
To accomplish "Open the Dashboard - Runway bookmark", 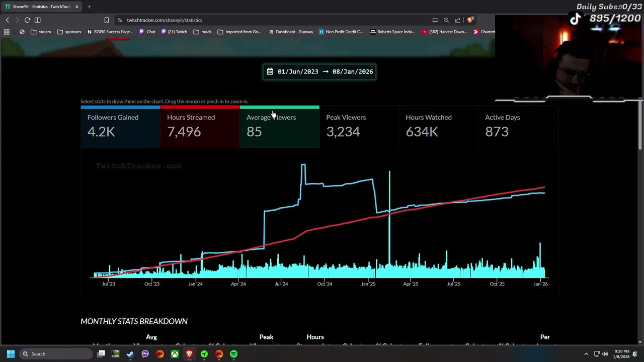I will point(291,32).
